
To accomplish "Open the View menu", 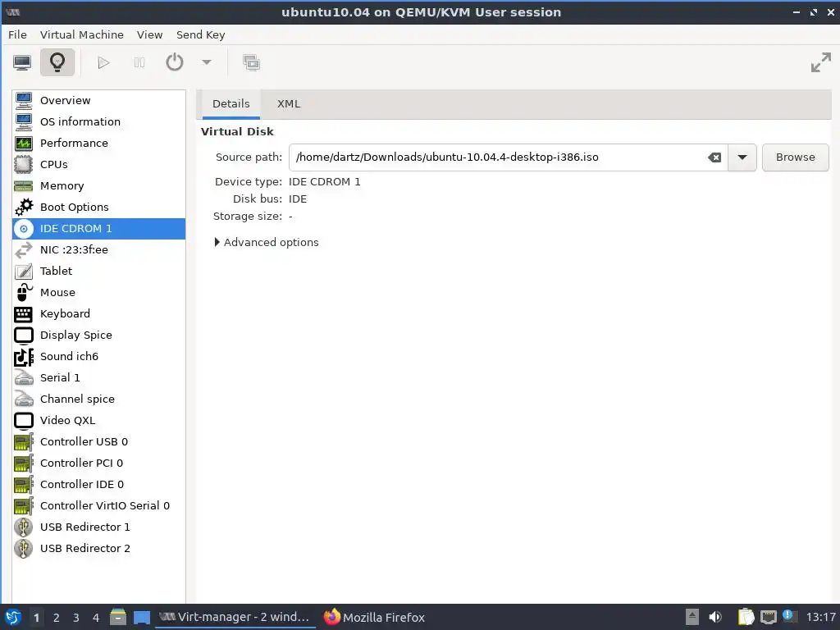I will 149,34.
